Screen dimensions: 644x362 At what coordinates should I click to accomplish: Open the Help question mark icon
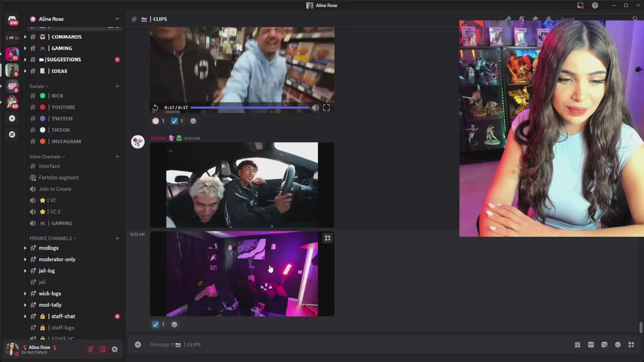click(x=595, y=6)
